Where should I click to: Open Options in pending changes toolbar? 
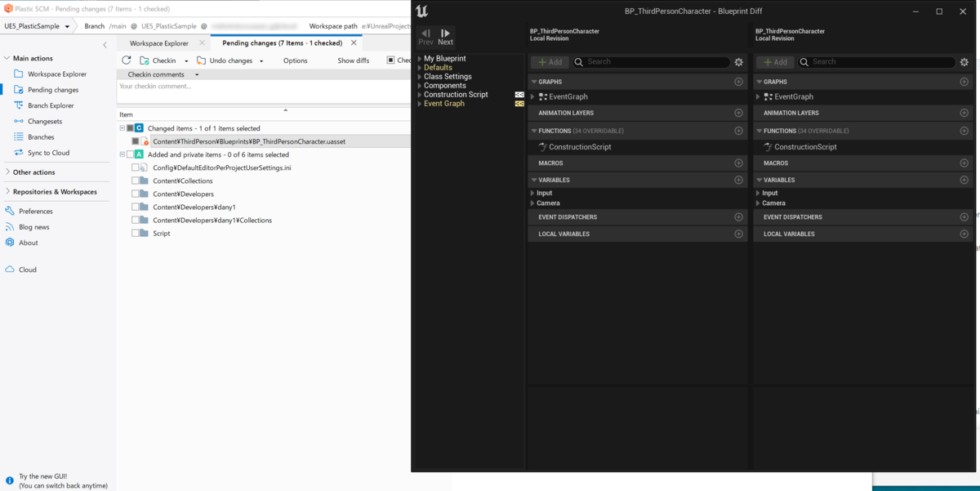[x=296, y=60]
